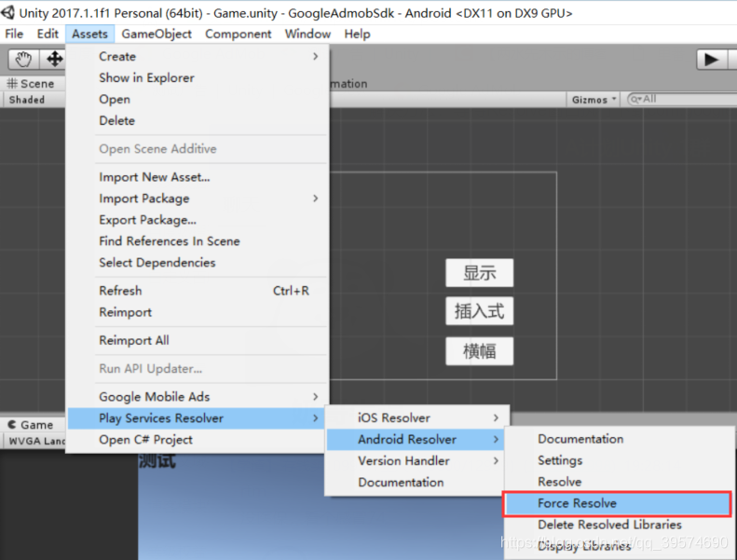Viewport: 737px width, 560px height.
Task: Open the Shaded draw mode dropdown
Action: click(34, 100)
